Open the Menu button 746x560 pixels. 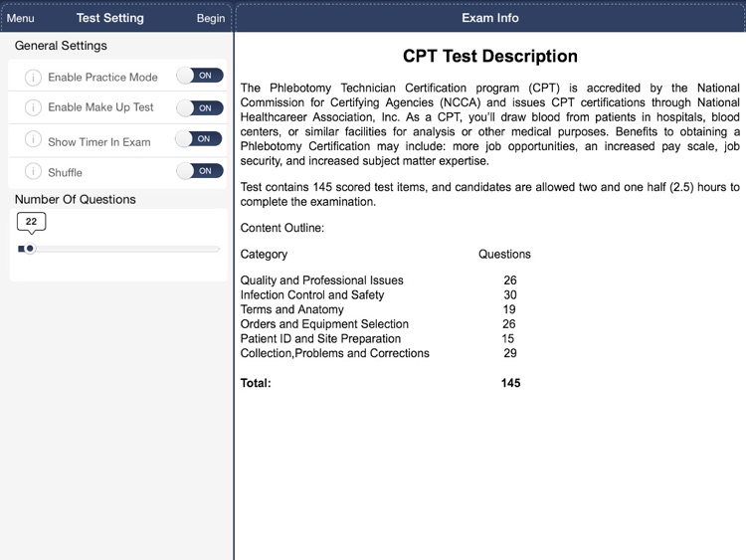[21, 18]
